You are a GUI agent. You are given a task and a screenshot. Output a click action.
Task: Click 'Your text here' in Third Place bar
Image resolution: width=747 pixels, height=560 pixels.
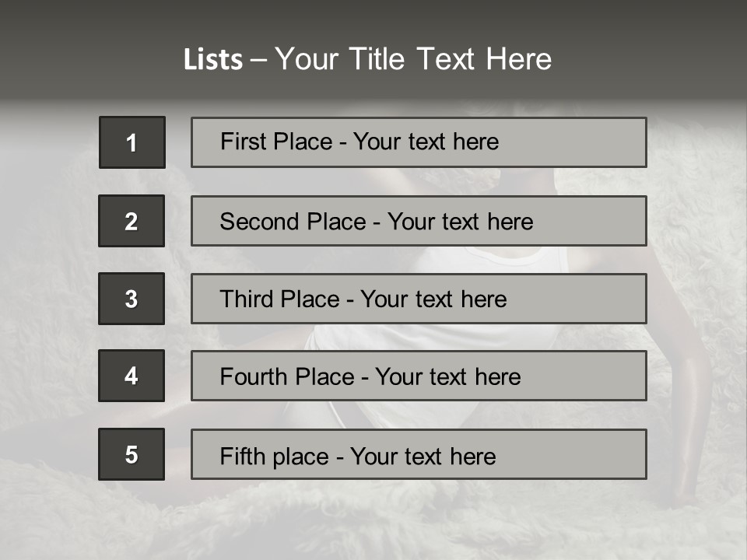(x=433, y=299)
